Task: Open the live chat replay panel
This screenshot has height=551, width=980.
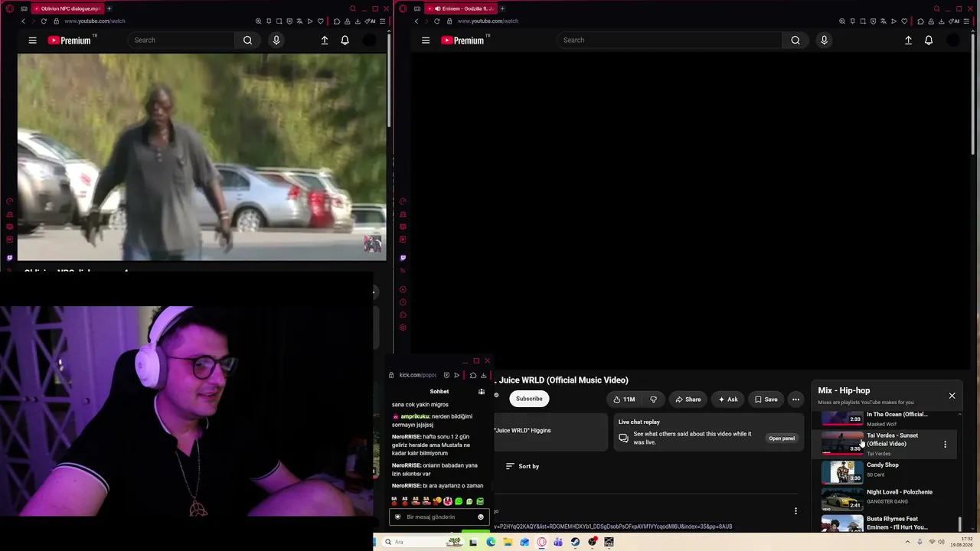Action: tap(782, 439)
